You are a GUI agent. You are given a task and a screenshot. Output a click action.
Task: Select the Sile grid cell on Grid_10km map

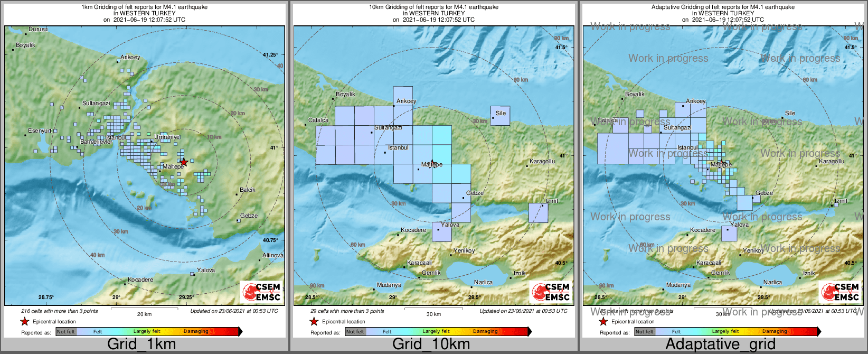500,116
